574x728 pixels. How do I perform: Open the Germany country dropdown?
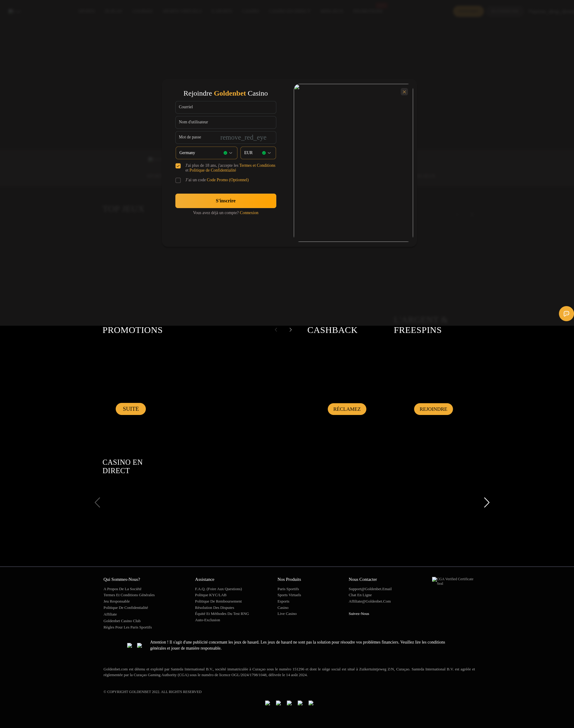click(x=206, y=153)
